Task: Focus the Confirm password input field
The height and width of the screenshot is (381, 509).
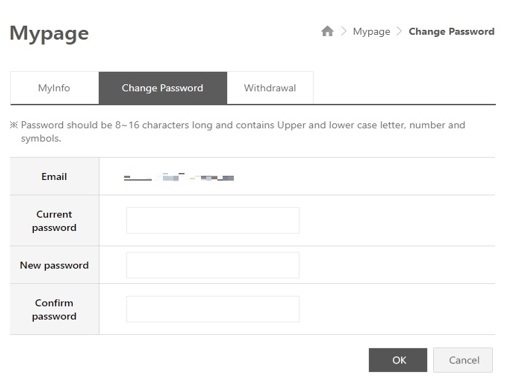Action: (213, 309)
